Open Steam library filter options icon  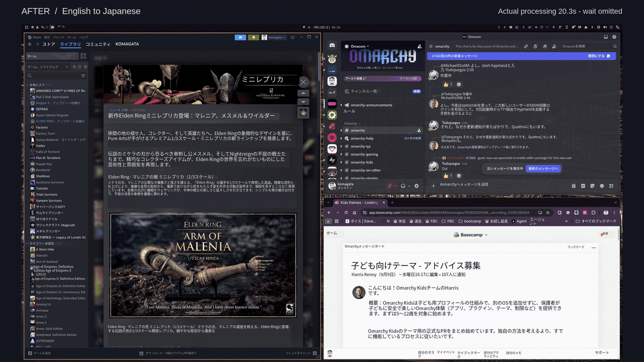(83, 76)
